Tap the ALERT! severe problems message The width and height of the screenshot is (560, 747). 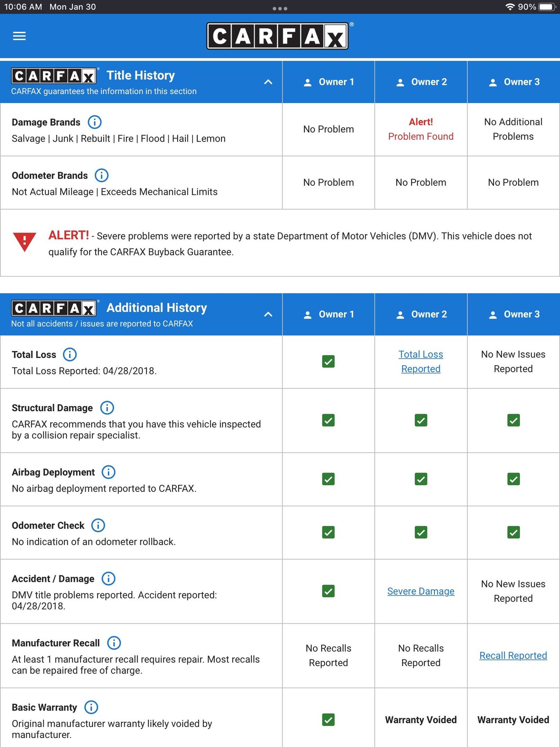click(290, 243)
